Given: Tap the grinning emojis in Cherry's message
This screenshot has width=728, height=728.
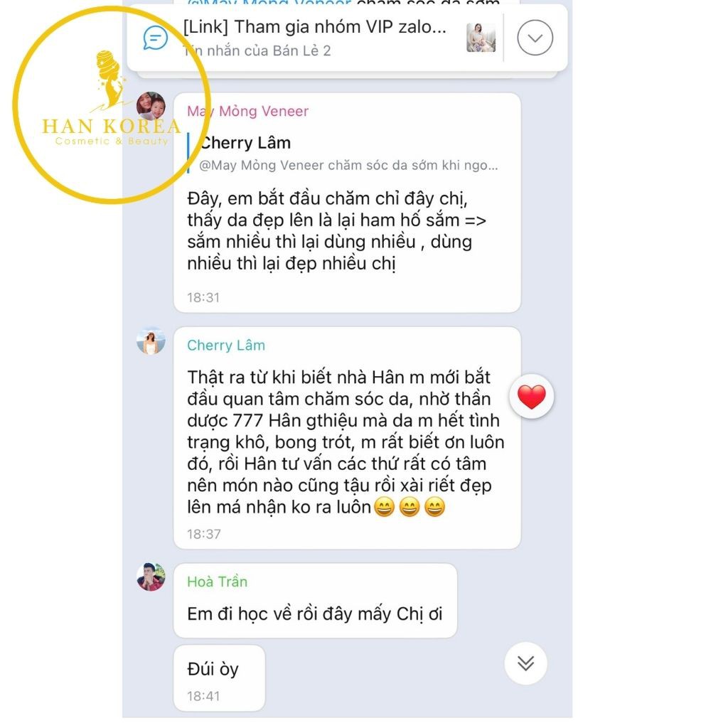Looking at the screenshot, I should click(x=409, y=506).
